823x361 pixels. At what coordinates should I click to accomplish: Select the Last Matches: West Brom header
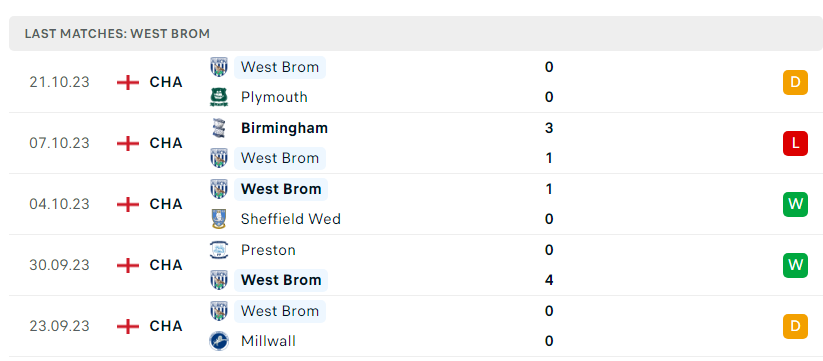416,34
